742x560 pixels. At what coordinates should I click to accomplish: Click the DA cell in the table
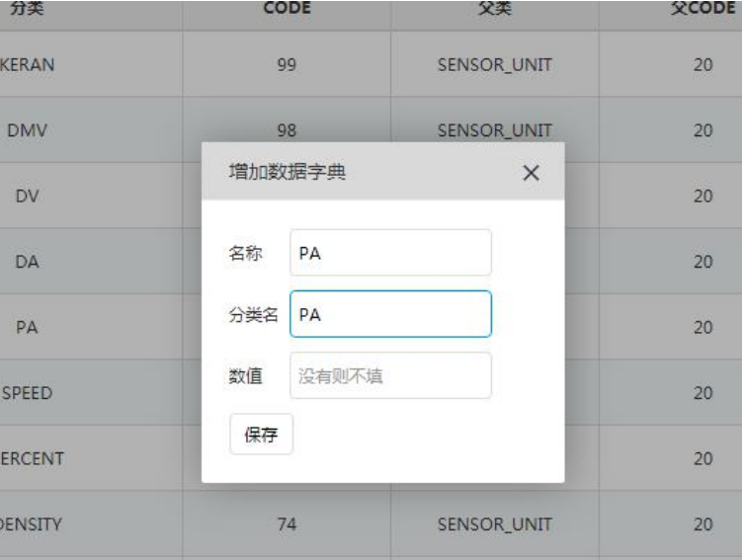point(27,262)
